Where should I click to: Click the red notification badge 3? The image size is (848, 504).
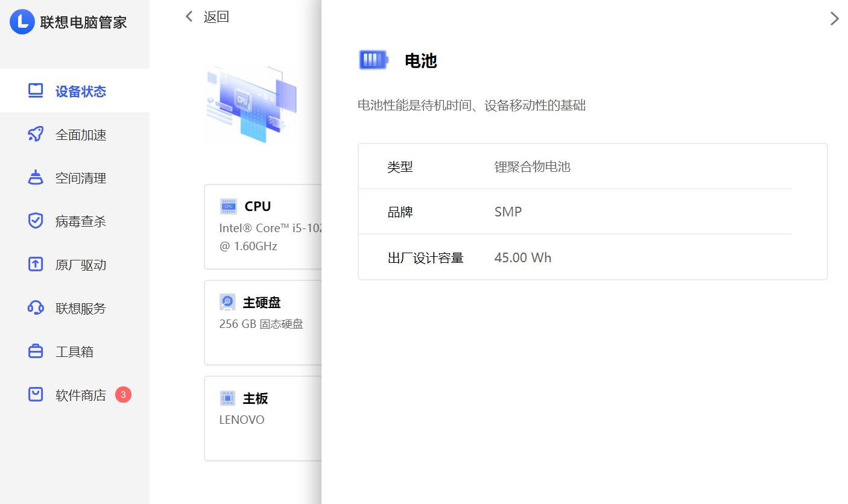coord(123,395)
